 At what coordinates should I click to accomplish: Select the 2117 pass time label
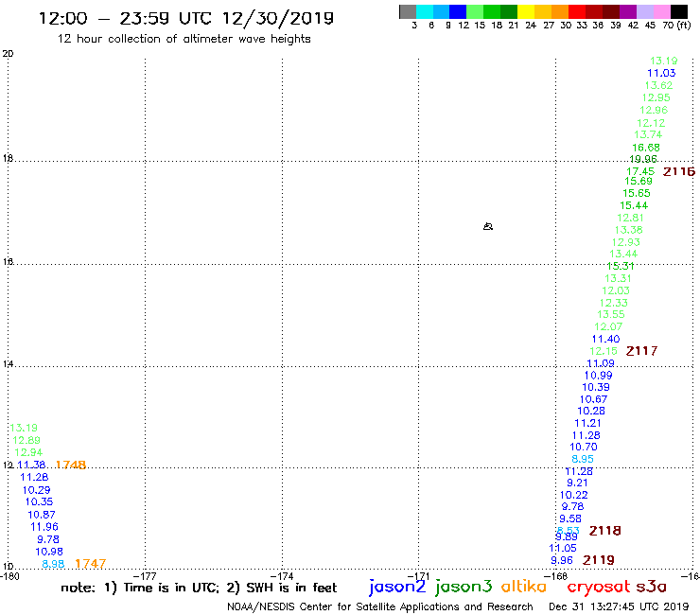click(x=641, y=351)
